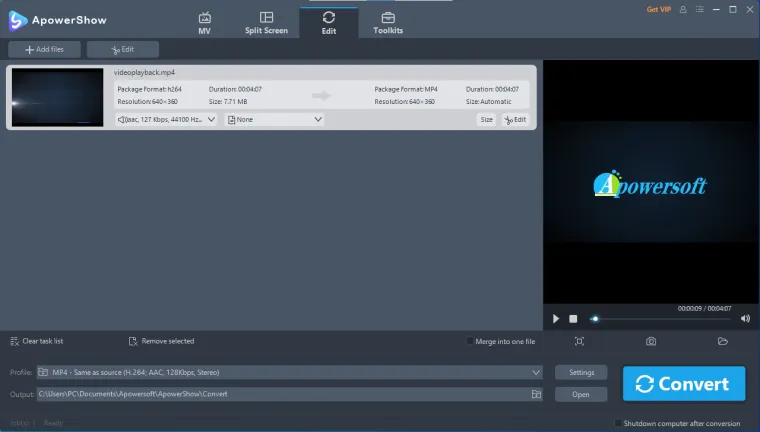Take a snapshot with camera icon
Image resolution: width=760 pixels, height=432 pixels.
pos(651,341)
